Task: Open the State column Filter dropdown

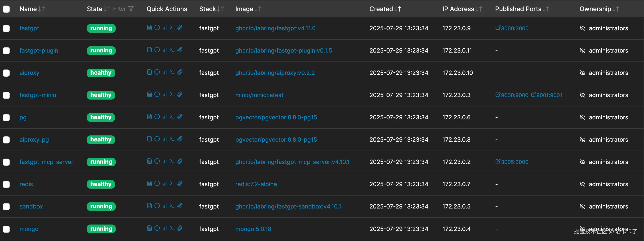Action: coord(123,9)
